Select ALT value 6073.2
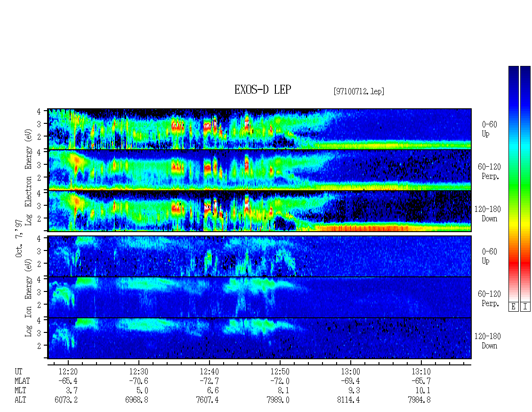Image resolution: width=532 pixels, height=412 pixels. click(x=66, y=400)
